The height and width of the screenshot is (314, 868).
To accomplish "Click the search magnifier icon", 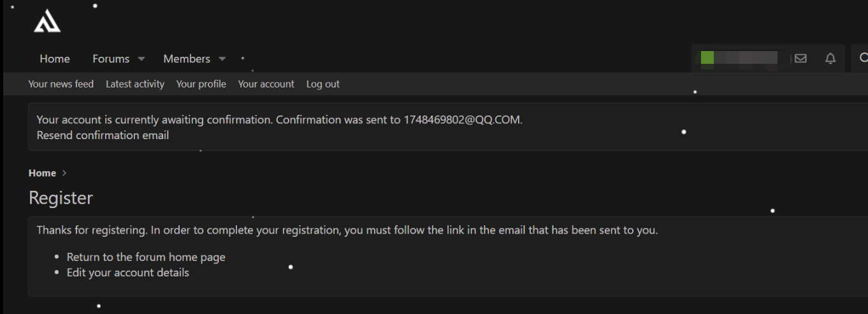I will 863,59.
